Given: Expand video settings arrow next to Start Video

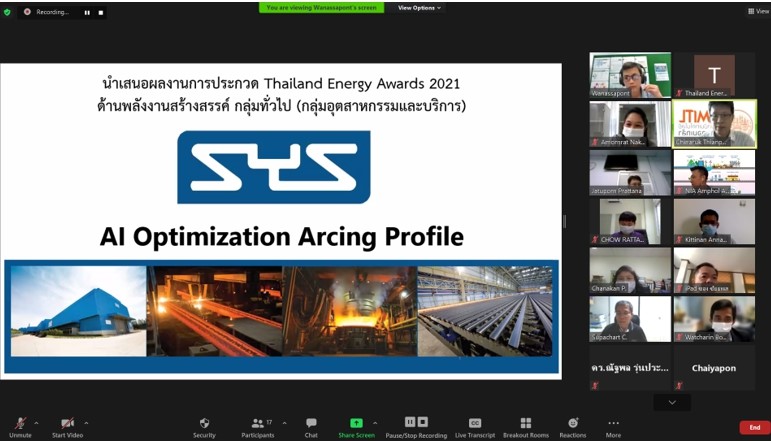Looking at the screenshot, I should tap(86, 423).
